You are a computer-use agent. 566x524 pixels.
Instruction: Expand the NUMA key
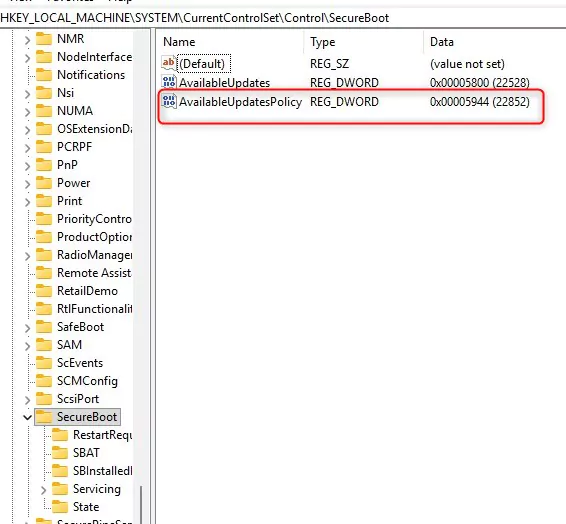pos(27,112)
